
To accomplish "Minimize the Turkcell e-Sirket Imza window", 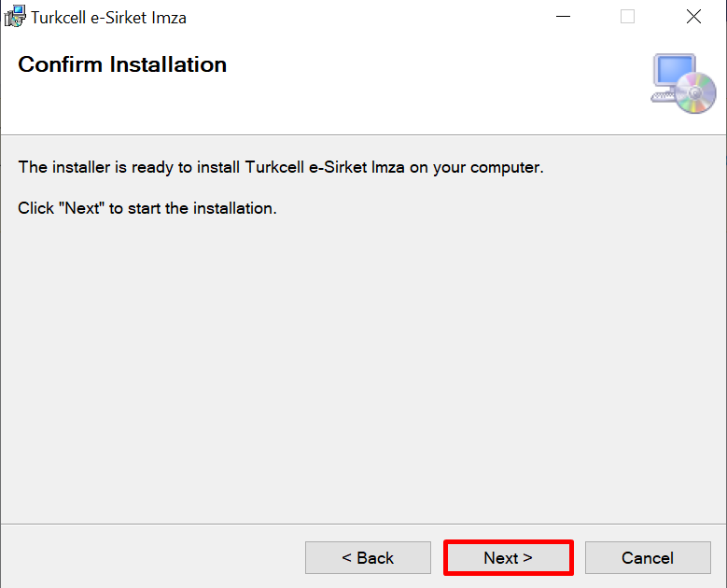I will point(563,17).
